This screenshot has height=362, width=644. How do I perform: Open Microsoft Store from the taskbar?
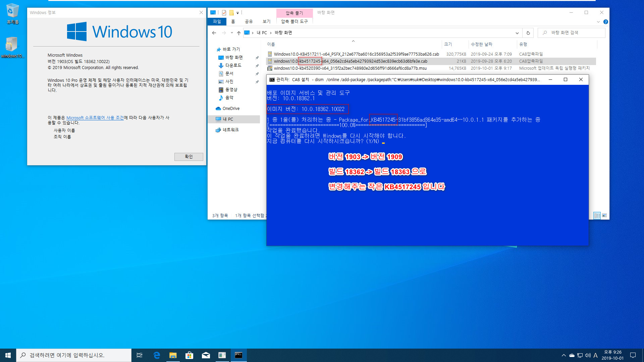189,355
